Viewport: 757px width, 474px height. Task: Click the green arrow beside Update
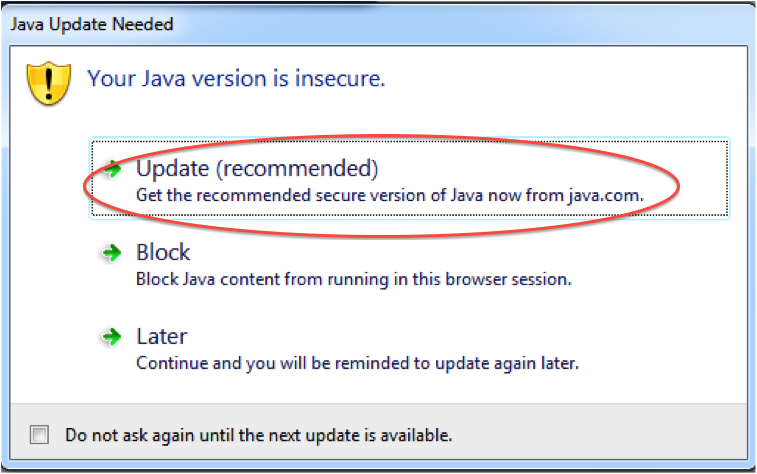coord(112,169)
